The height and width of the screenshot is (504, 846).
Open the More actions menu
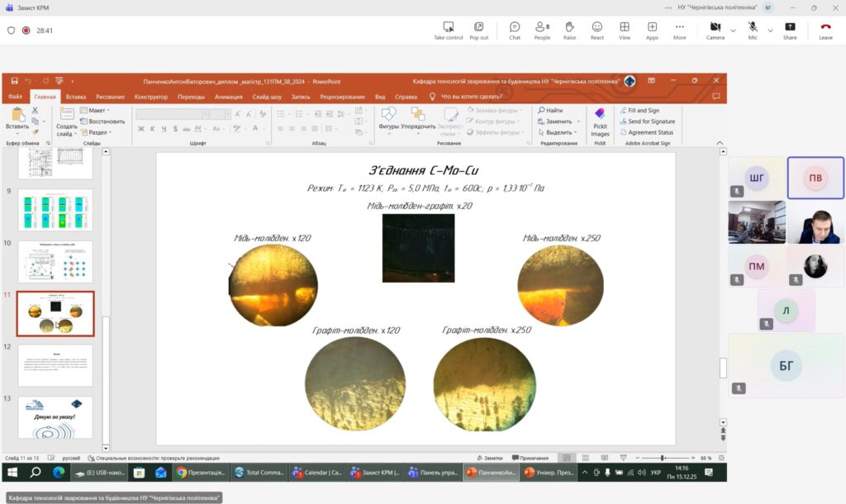point(679,31)
